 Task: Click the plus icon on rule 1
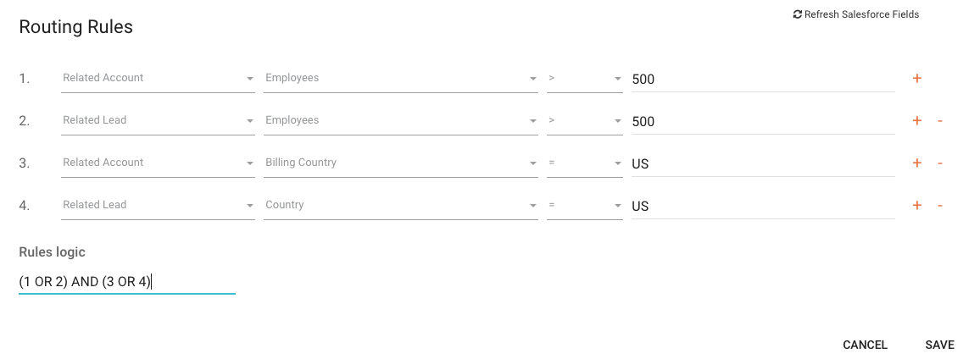point(916,79)
